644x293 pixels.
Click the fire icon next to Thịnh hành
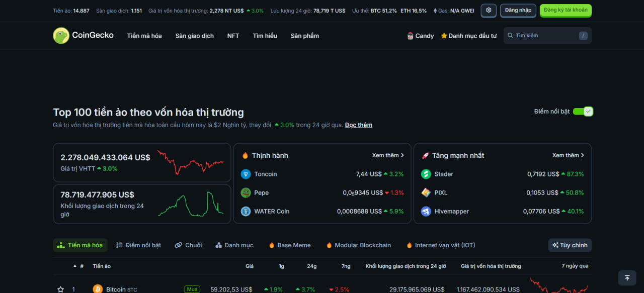tap(245, 156)
